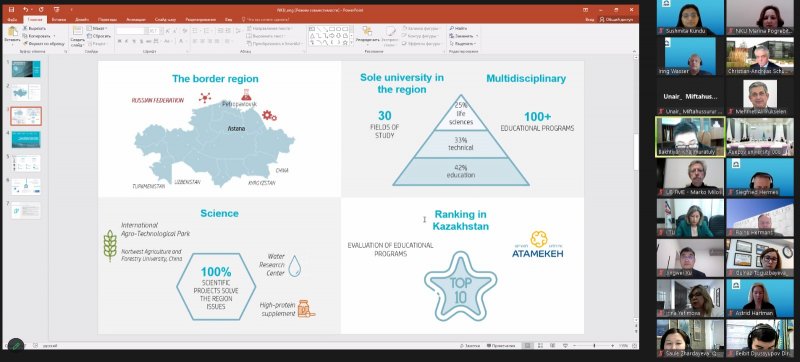Viewport: 800px width, 362px height.
Task: Click the Find (Найти) magnifier button
Action: (x=458, y=29)
